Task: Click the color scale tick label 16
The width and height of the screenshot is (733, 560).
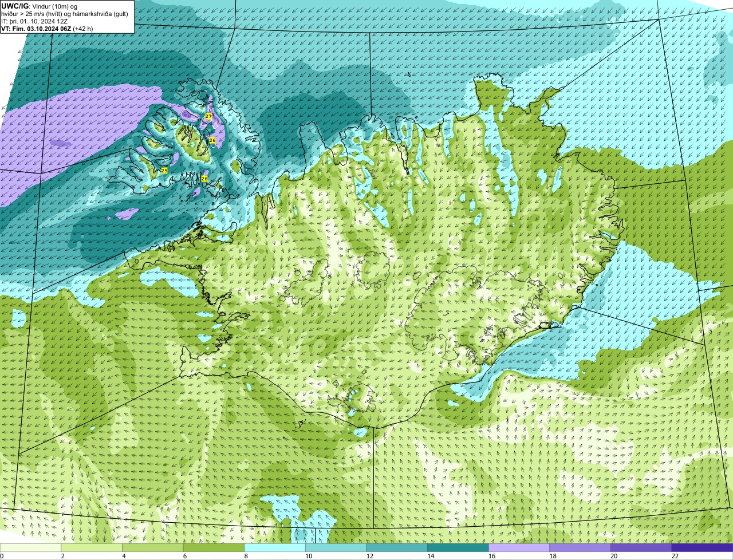Action: pyautogui.click(x=491, y=556)
